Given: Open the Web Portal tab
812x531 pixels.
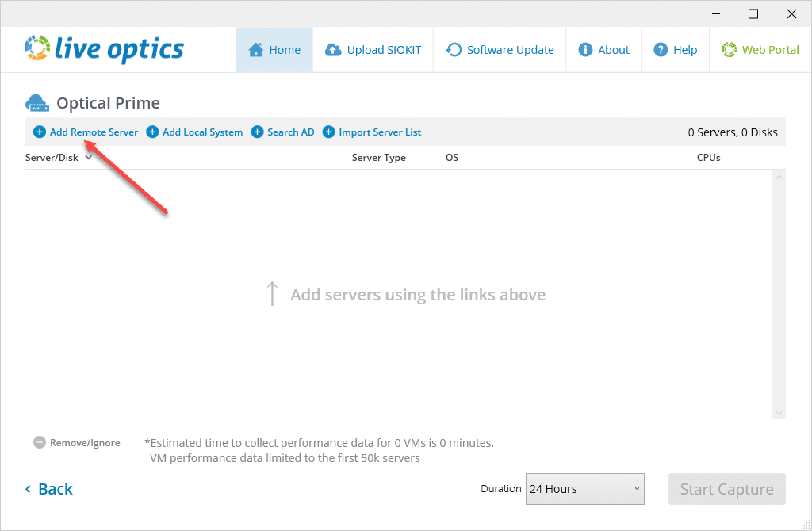Looking at the screenshot, I should coord(760,50).
